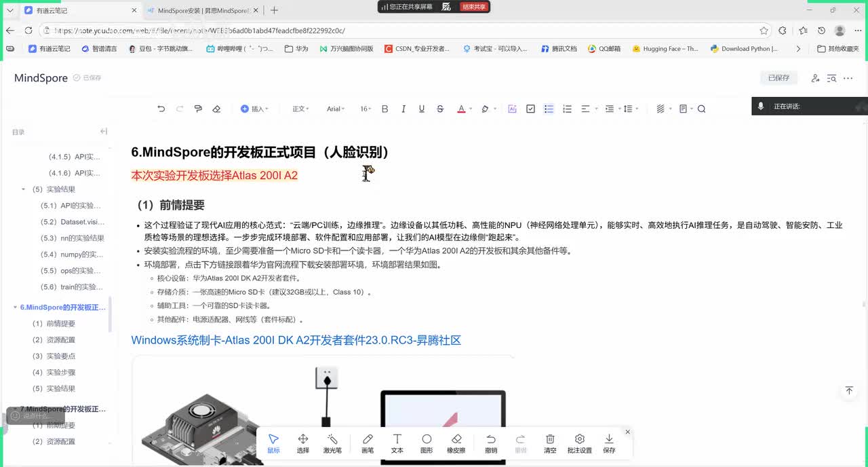Select the 选择 move annotation tool
The width and height of the screenshot is (868, 467).
[303, 443]
